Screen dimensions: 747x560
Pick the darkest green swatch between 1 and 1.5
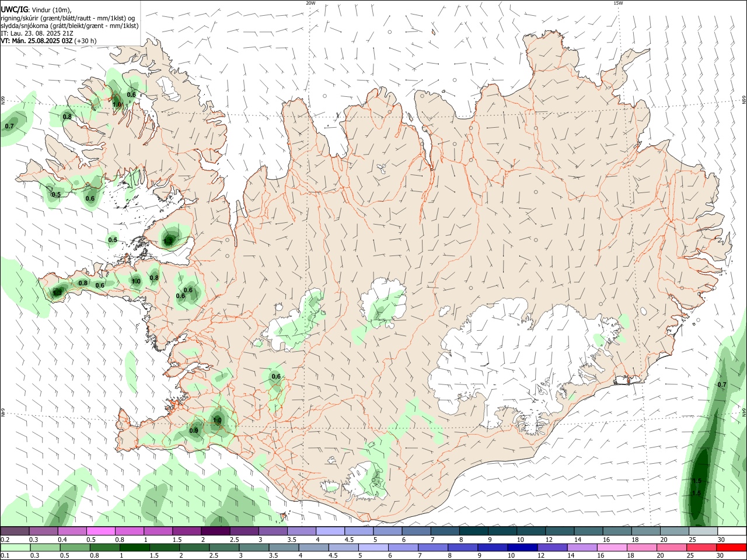[134, 547]
